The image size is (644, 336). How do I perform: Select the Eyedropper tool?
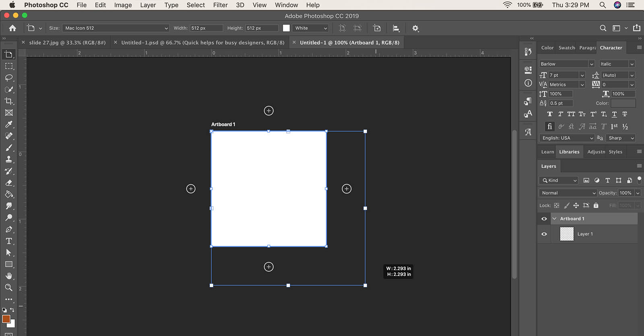tap(9, 124)
